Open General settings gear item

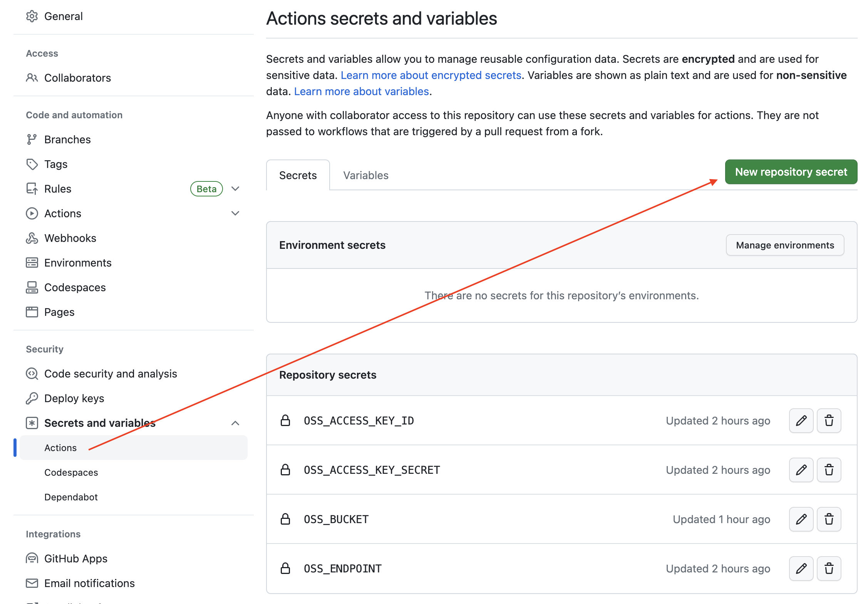pyautogui.click(x=63, y=16)
